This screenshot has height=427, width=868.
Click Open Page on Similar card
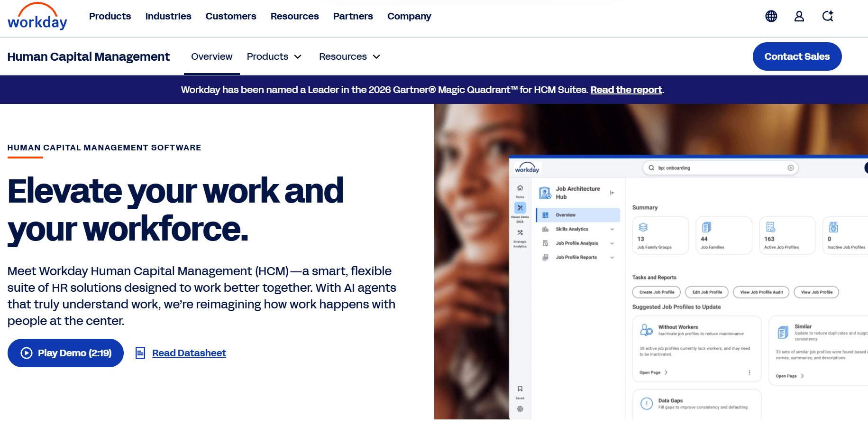790,376
